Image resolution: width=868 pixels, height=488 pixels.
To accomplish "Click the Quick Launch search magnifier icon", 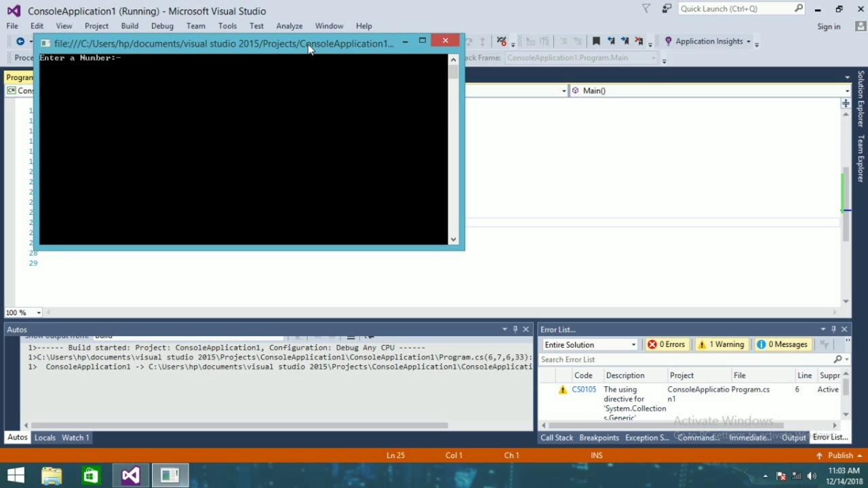I will (x=799, y=9).
